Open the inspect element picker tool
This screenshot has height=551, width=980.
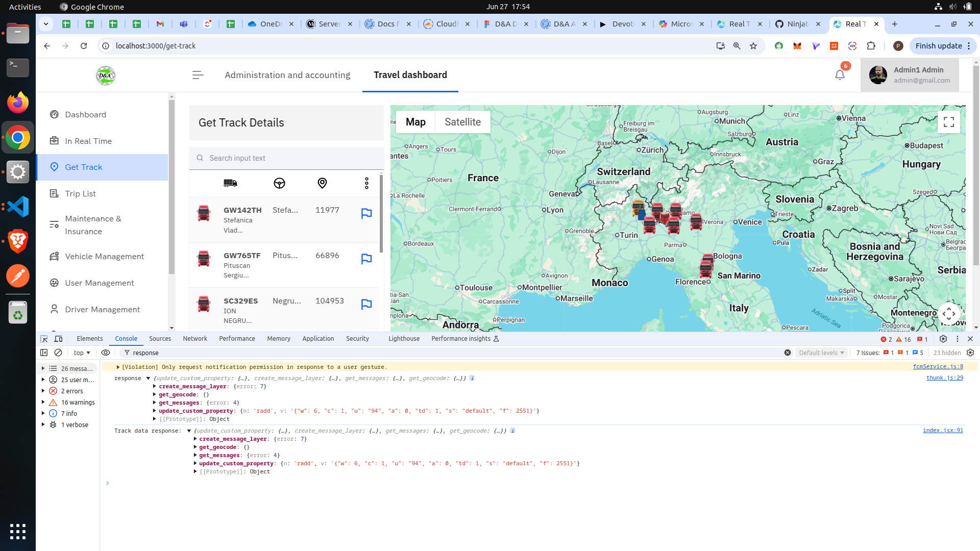point(44,339)
